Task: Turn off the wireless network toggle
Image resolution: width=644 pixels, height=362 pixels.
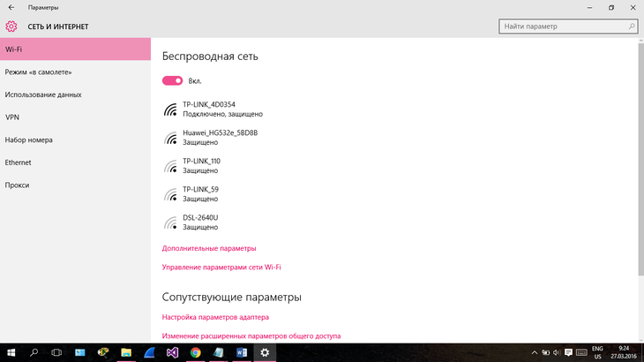Action: [172, 81]
